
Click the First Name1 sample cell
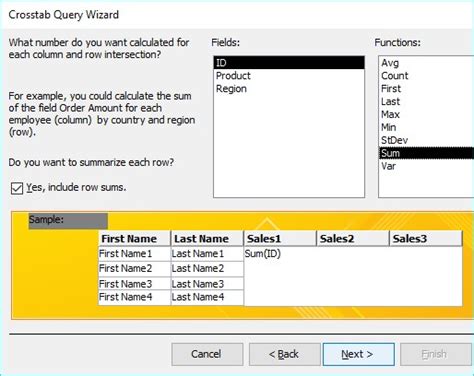coord(134,254)
